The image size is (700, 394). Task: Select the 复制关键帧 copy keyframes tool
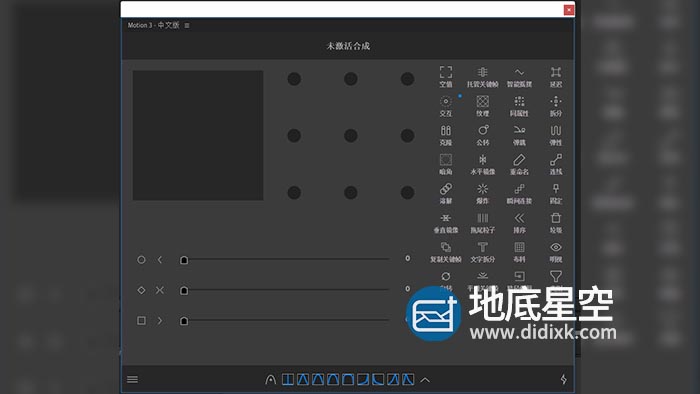[x=446, y=252]
